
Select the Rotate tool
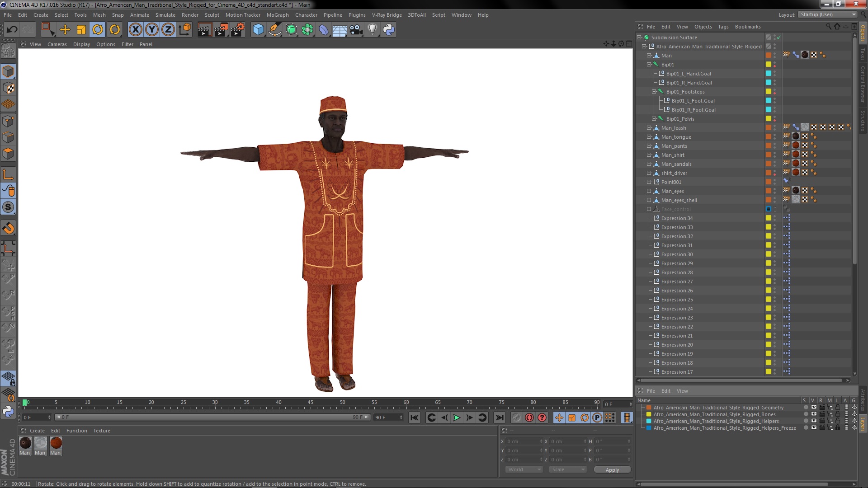98,30
